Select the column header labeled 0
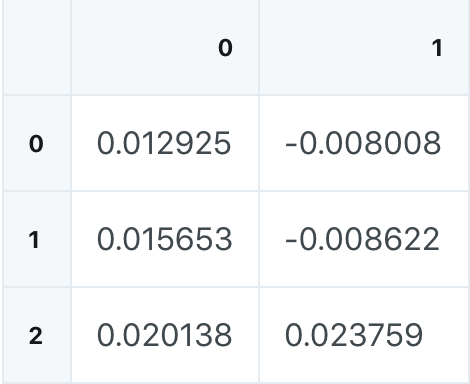The image size is (470, 384). (x=165, y=47)
